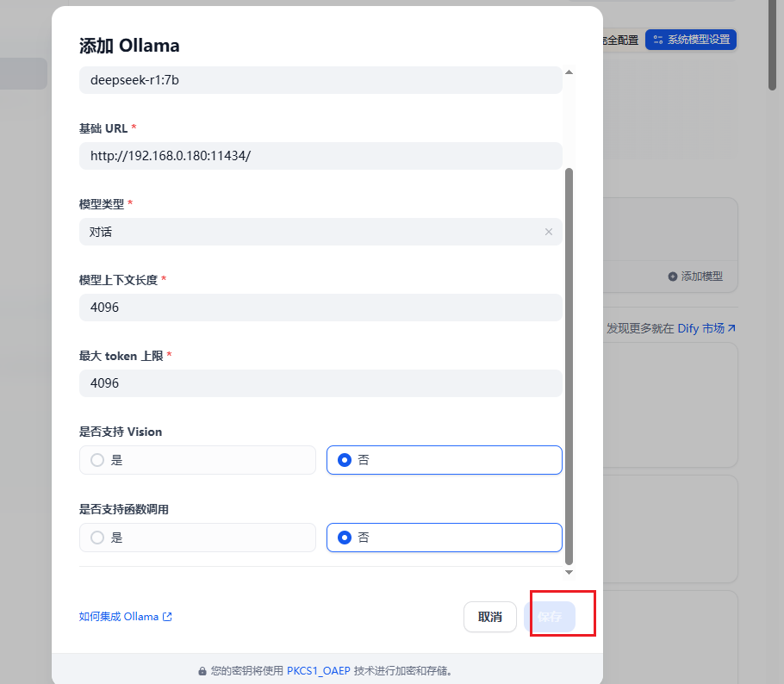This screenshot has height=684, width=784.
Task: Click the 是否支持 Vision label
Action: pyautogui.click(x=121, y=432)
